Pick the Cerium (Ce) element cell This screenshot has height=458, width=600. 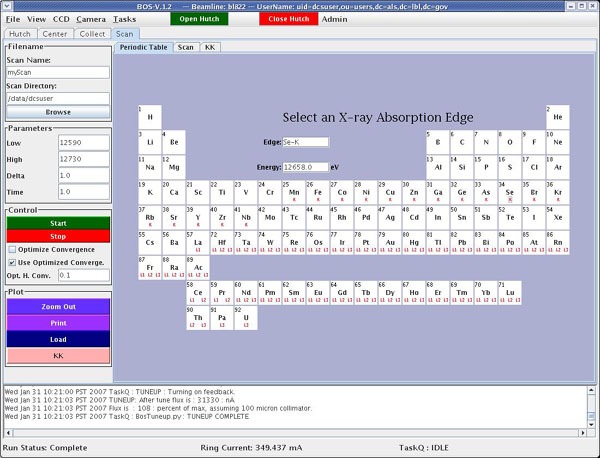197,292
